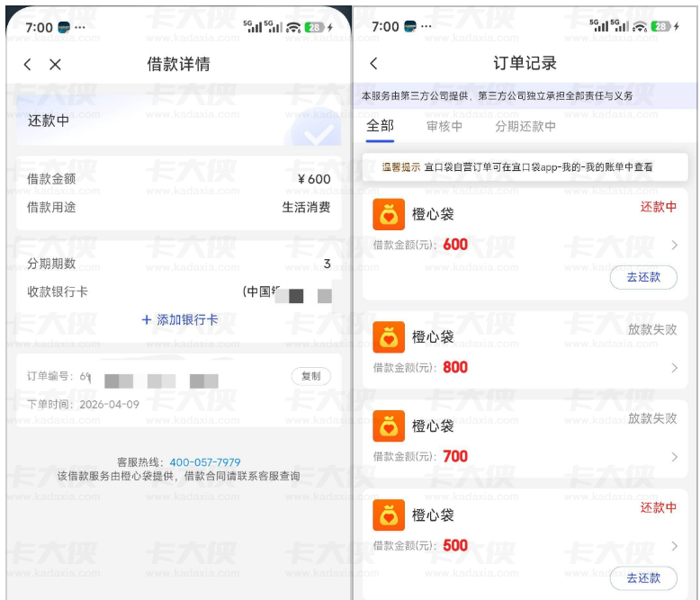Tap the left status bar app notification icon
The height and width of the screenshot is (600, 700).
[64, 27]
